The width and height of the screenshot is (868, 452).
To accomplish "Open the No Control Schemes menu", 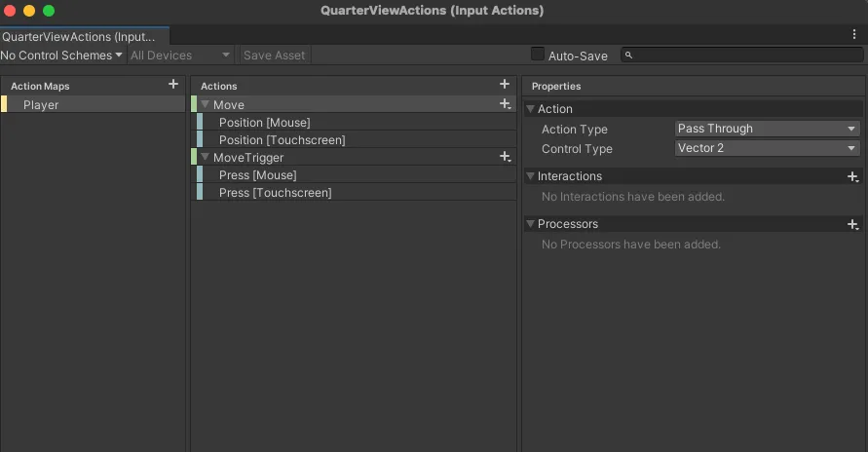I will [x=61, y=56].
